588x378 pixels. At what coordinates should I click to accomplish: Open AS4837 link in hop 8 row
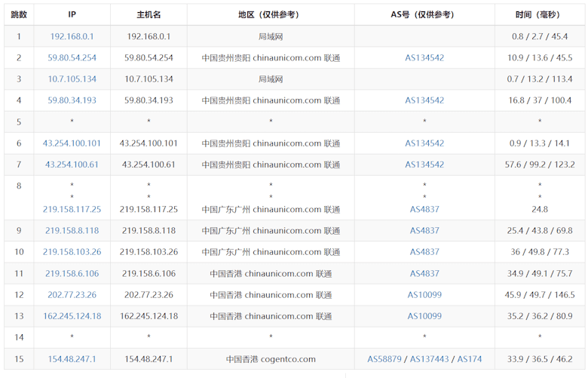[x=424, y=209]
